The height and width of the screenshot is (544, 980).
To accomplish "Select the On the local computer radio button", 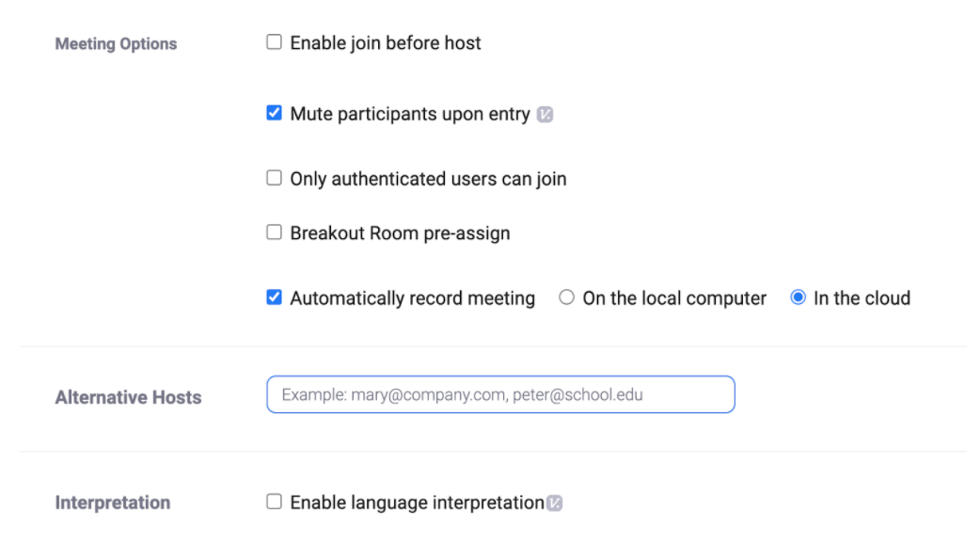I will pyautogui.click(x=566, y=297).
